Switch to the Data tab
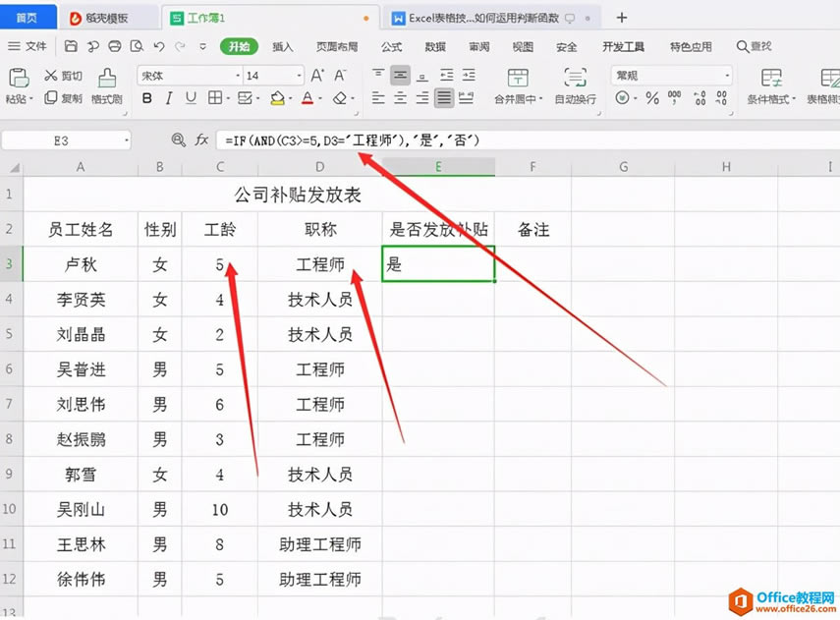The height and width of the screenshot is (620, 840). 435,46
